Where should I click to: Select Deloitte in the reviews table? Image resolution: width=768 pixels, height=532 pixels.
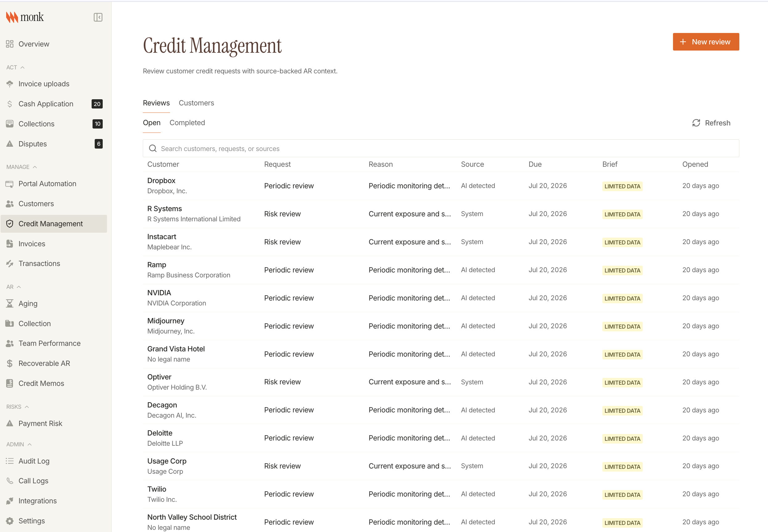coord(441,438)
